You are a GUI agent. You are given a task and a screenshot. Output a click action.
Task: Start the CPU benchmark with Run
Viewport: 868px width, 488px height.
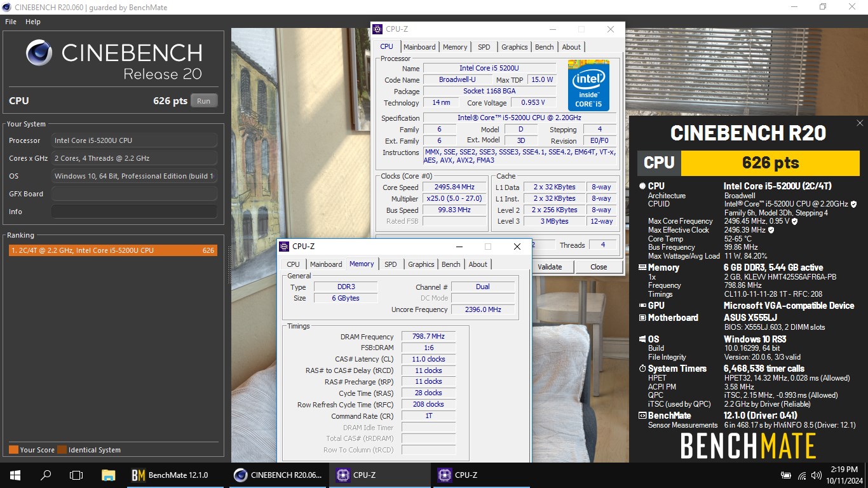coord(203,101)
